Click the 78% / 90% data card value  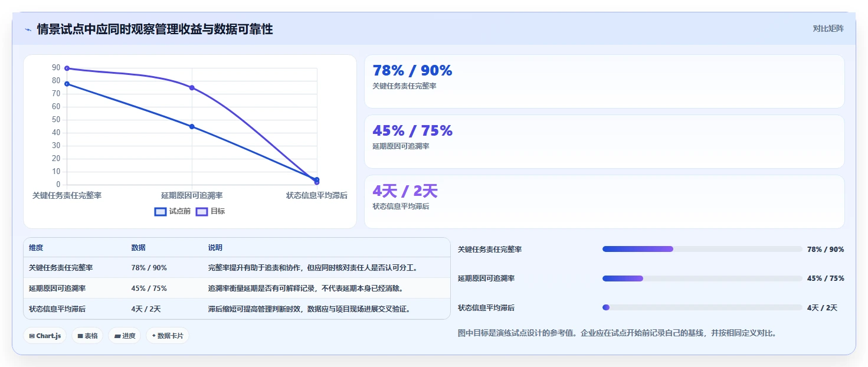412,71
